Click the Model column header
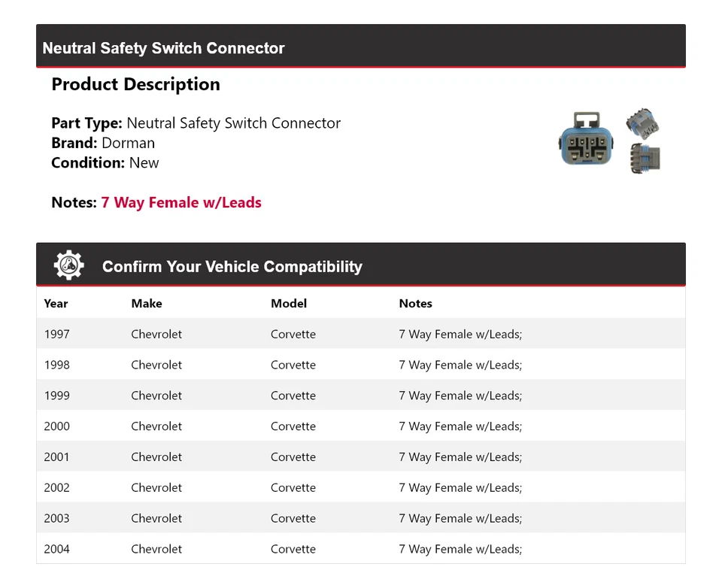This screenshot has width=722, height=588. point(289,304)
